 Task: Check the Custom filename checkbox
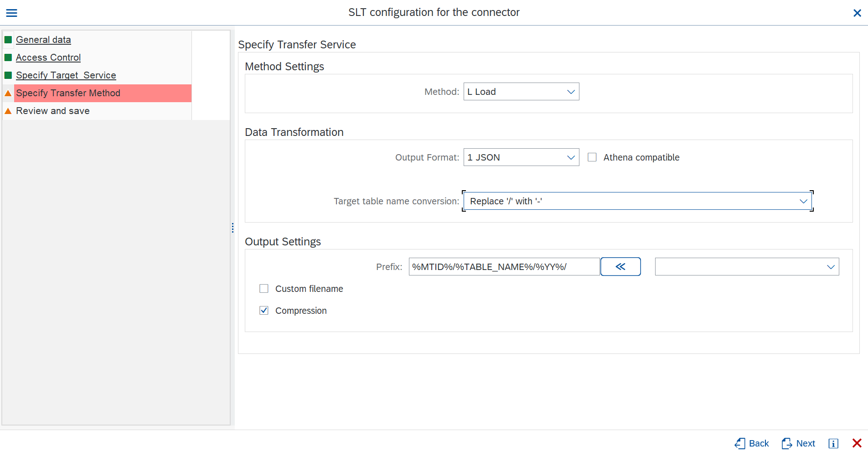pos(264,289)
